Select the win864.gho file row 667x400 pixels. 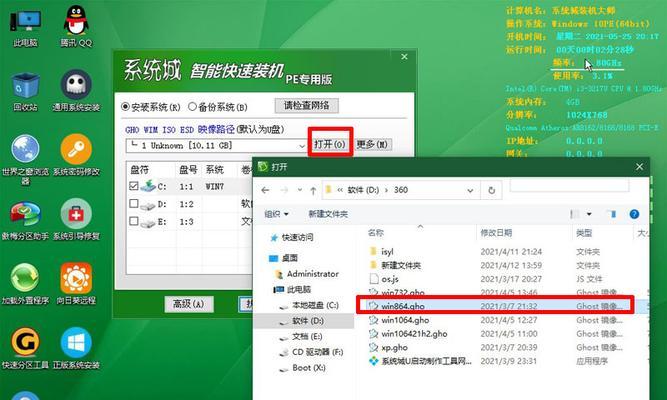coord(506,306)
